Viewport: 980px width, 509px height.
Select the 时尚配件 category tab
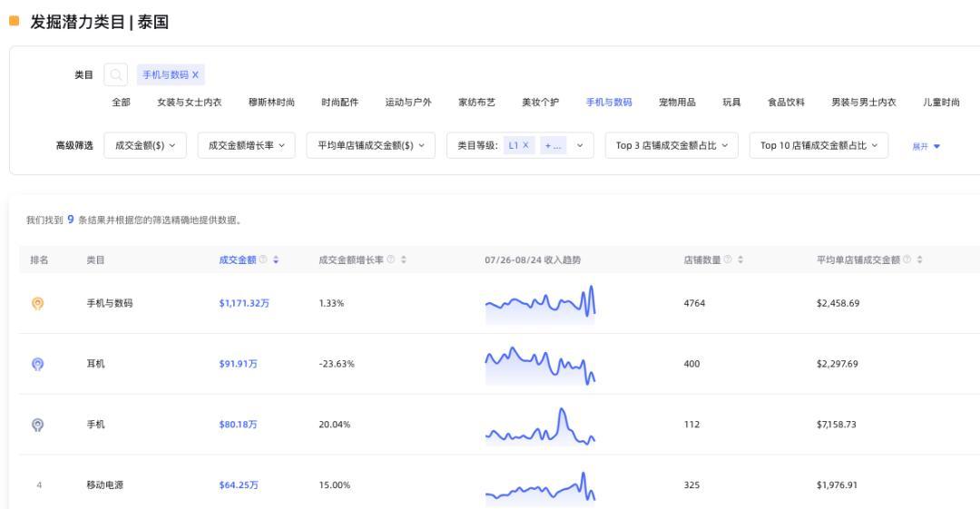click(340, 102)
